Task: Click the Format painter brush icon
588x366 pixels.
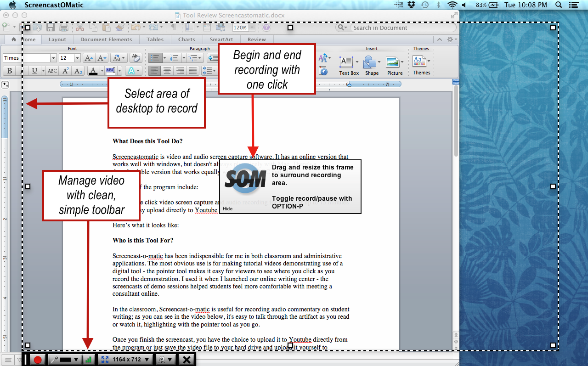Action: [119, 28]
